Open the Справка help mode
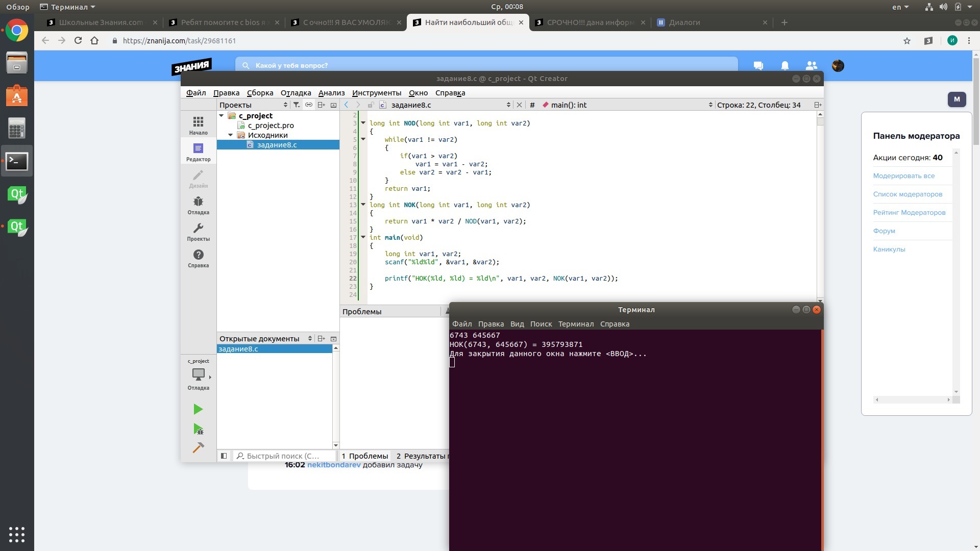980x551 pixels. pyautogui.click(x=198, y=258)
